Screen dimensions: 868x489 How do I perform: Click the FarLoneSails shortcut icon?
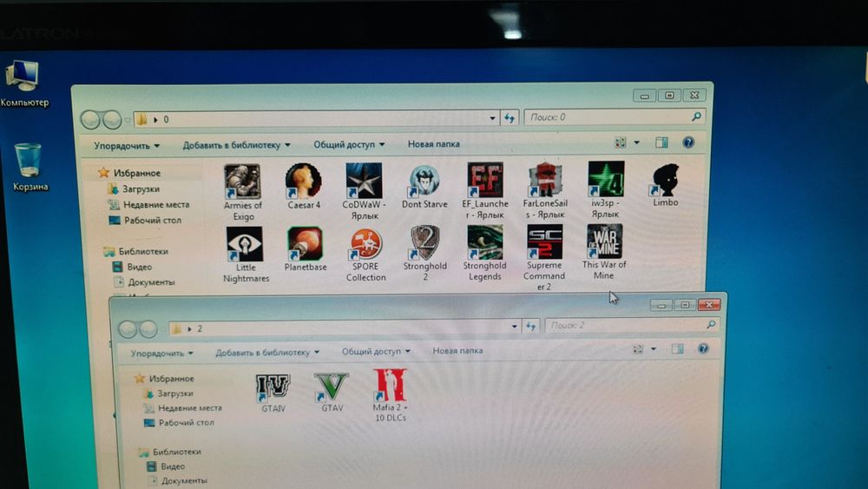pyautogui.click(x=545, y=180)
